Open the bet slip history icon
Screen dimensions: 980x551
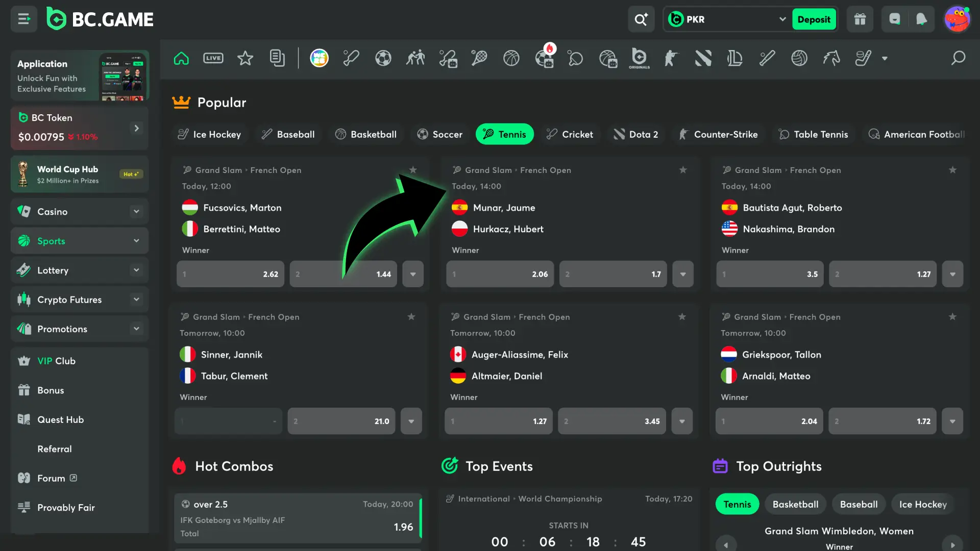click(x=277, y=58)
